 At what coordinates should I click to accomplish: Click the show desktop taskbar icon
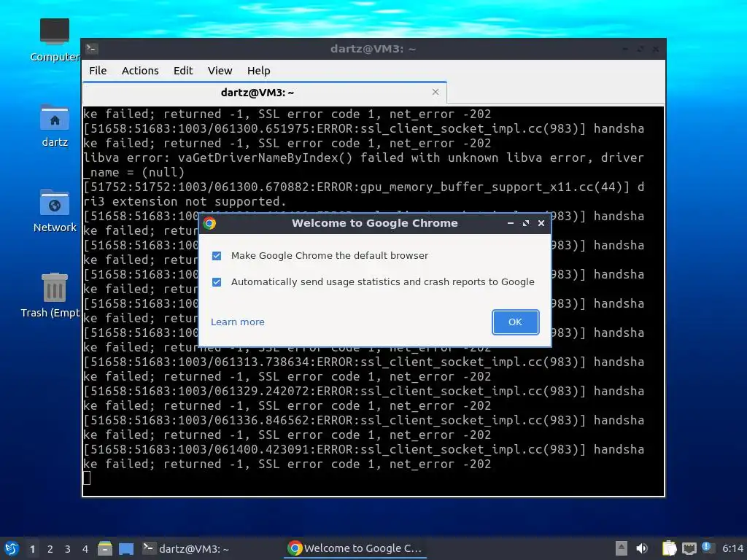coord(126,548)
